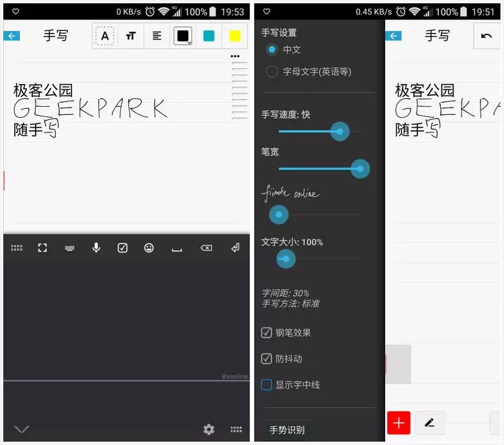Pick the yellow color swatch

pyautogui.click(x=235, y=36)
